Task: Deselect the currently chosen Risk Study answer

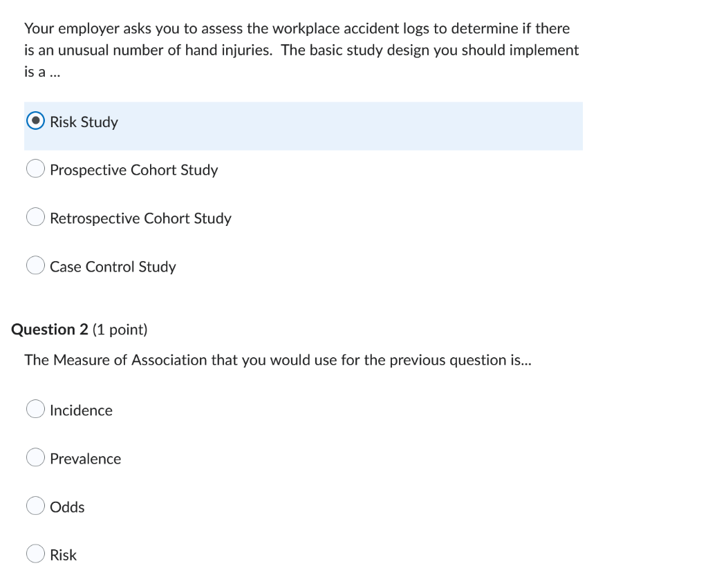Action: [35, 120]
